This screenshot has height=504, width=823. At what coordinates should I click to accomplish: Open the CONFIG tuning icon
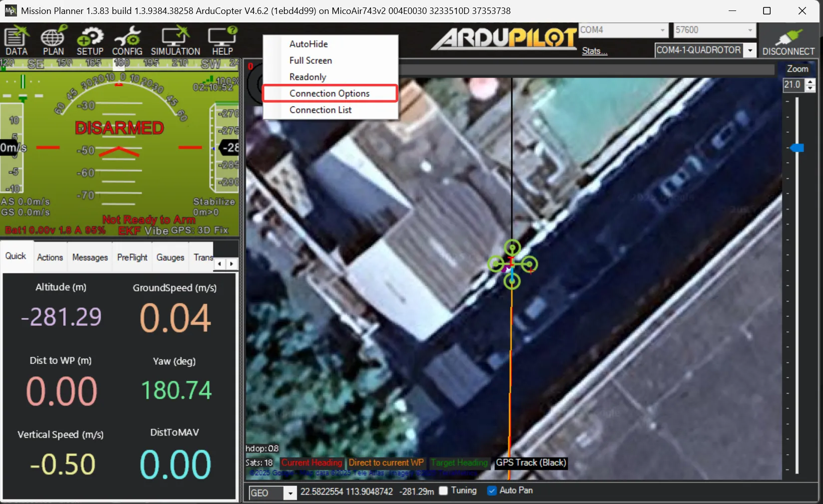tap(127, 41)
